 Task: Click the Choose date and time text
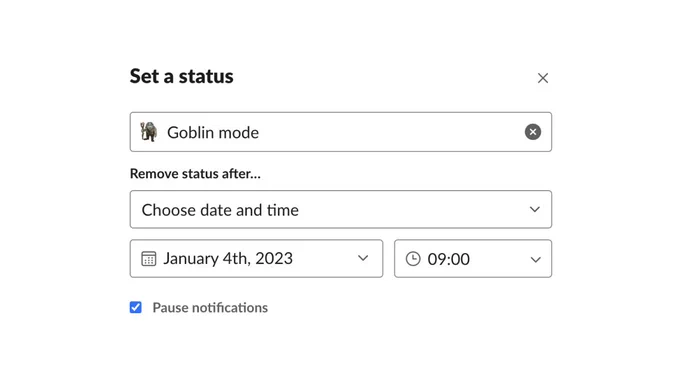point(220,210)
